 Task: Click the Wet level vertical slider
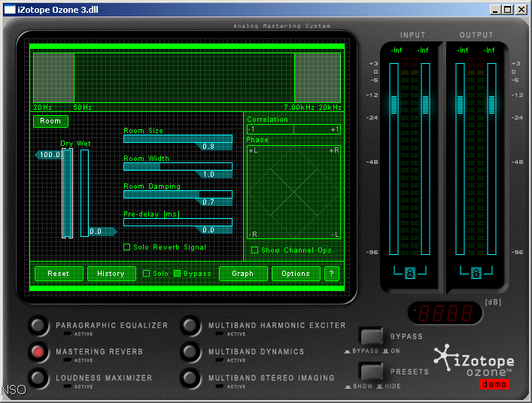pyautogui.click(x=84, y=193)
